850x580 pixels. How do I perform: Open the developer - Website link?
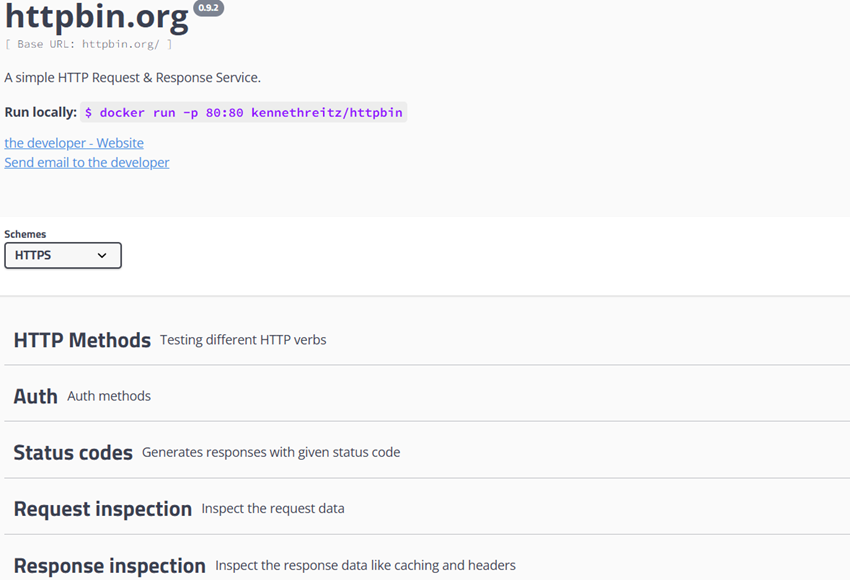click(x=74, y=143)
